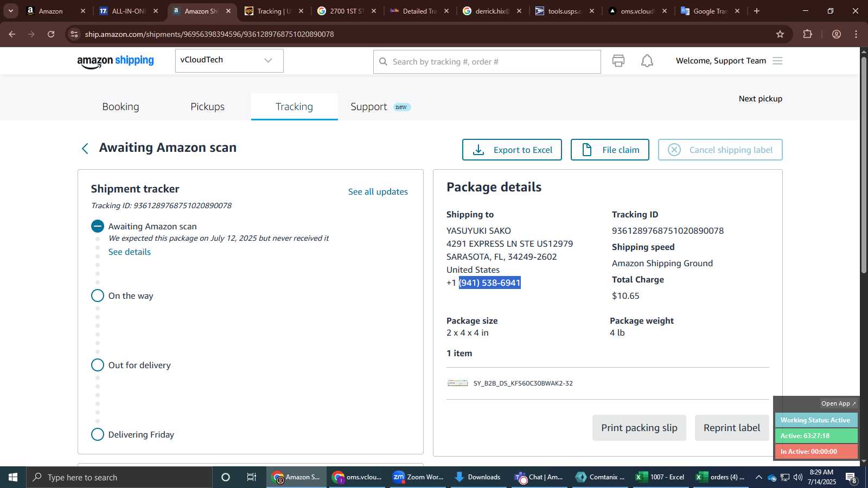Click the Amazon Shipping logo
Image resolution: width=868 pixels, height=488 pixels.
(116, 61)
